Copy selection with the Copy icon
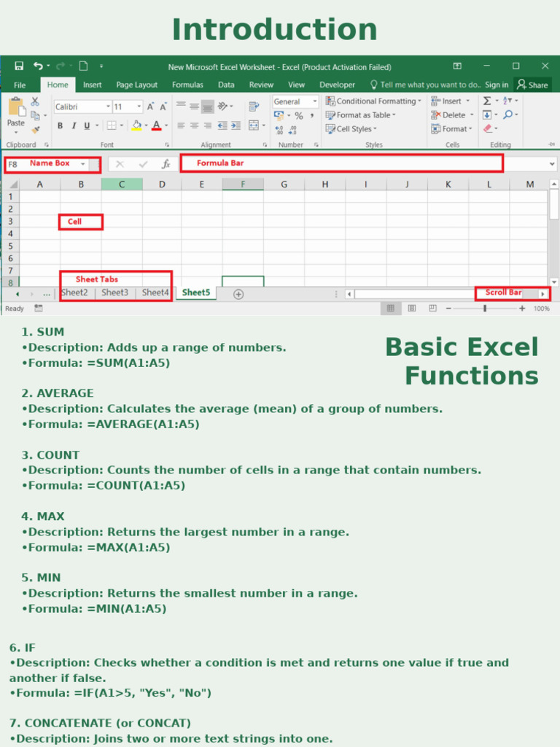Screen dimensions: 560x747 coord(35,115)
